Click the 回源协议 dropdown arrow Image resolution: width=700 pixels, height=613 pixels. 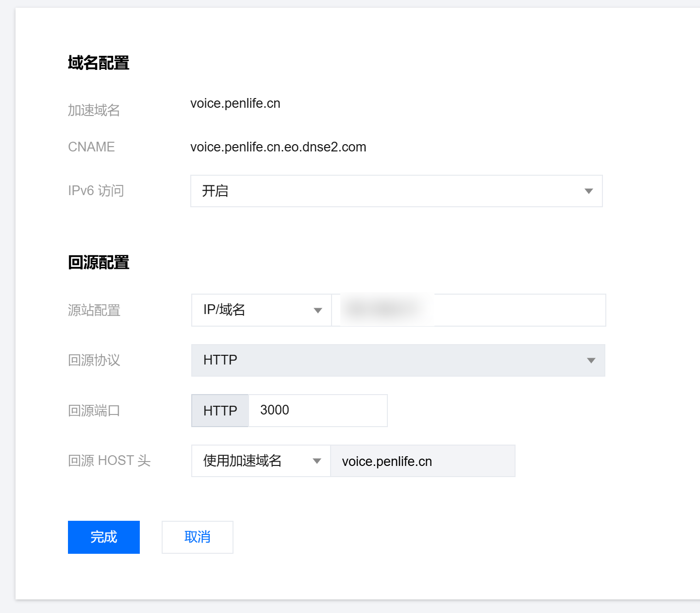591,361
